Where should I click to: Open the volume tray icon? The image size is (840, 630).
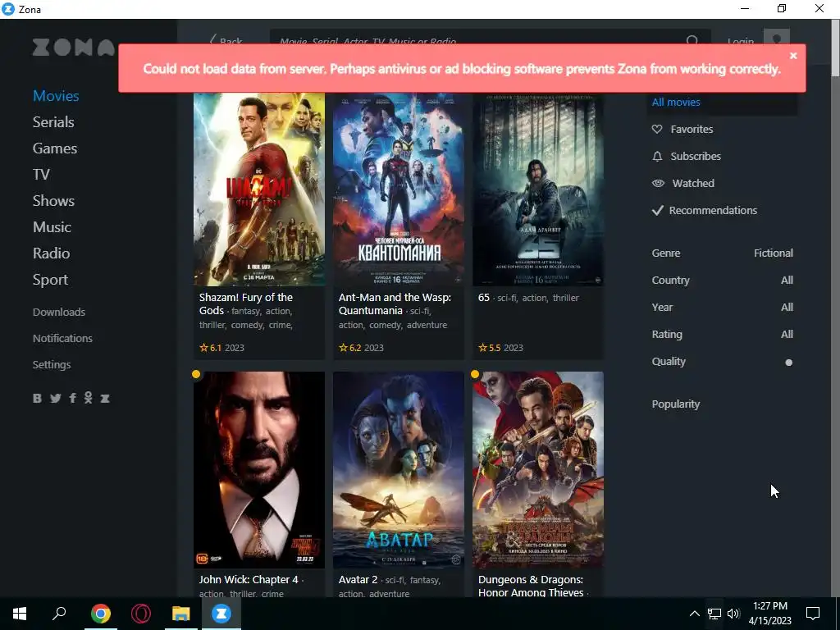[733, 614]
